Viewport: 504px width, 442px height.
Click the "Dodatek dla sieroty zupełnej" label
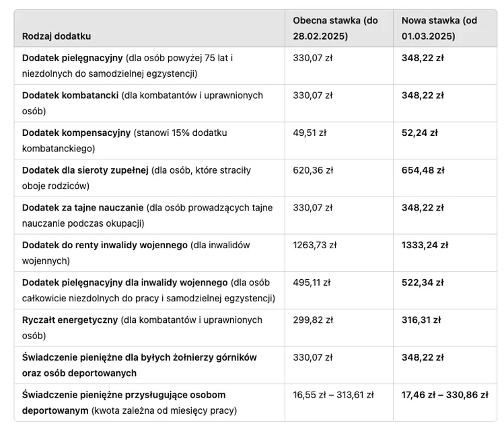point(85,170)
